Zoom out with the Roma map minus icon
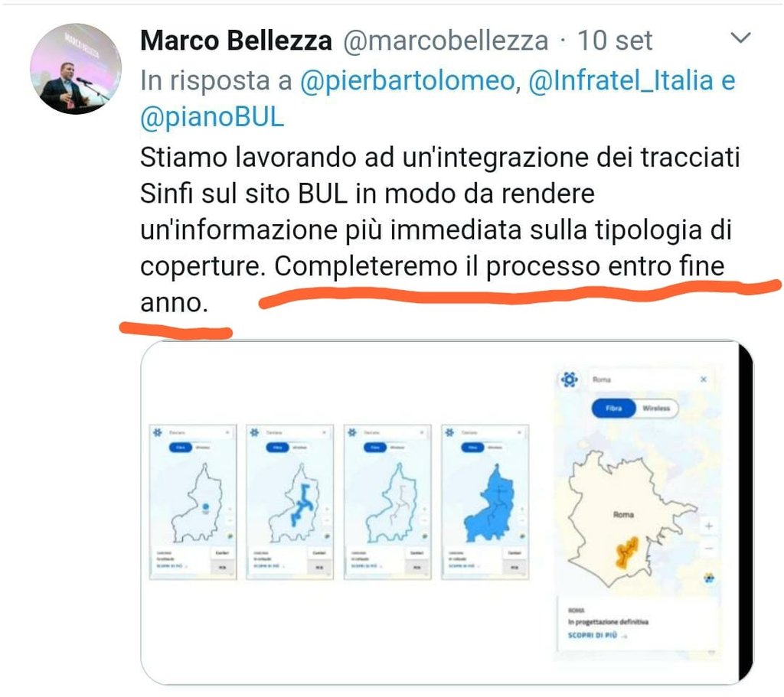Image resolution: width=784 pixels, height=697 pixels. (x=708, y=549)
